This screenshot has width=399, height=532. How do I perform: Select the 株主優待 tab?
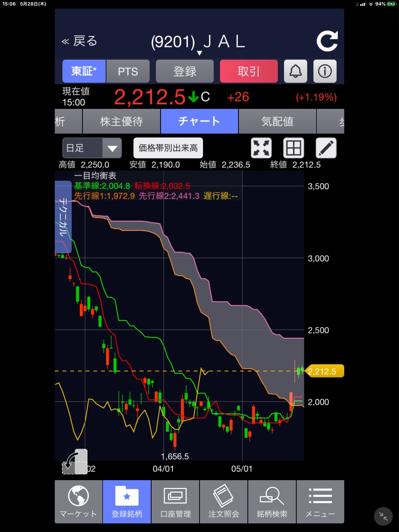(x=121, y=121)
